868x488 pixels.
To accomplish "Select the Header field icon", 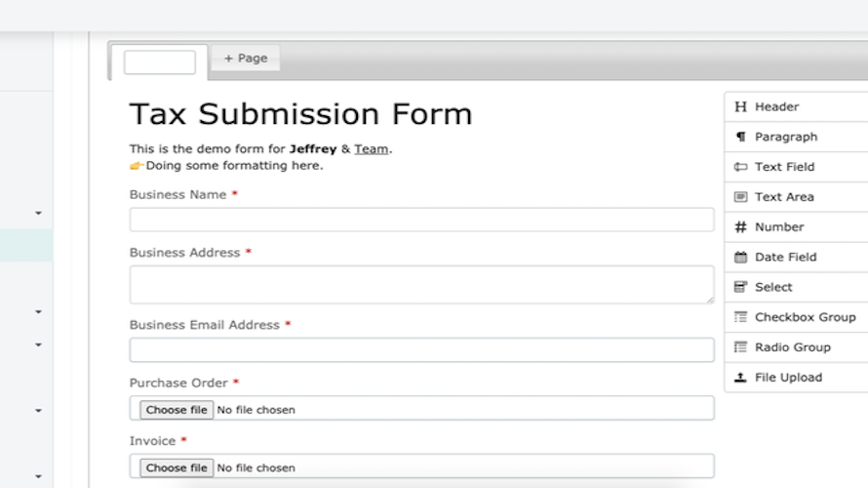I will [740, 106].
